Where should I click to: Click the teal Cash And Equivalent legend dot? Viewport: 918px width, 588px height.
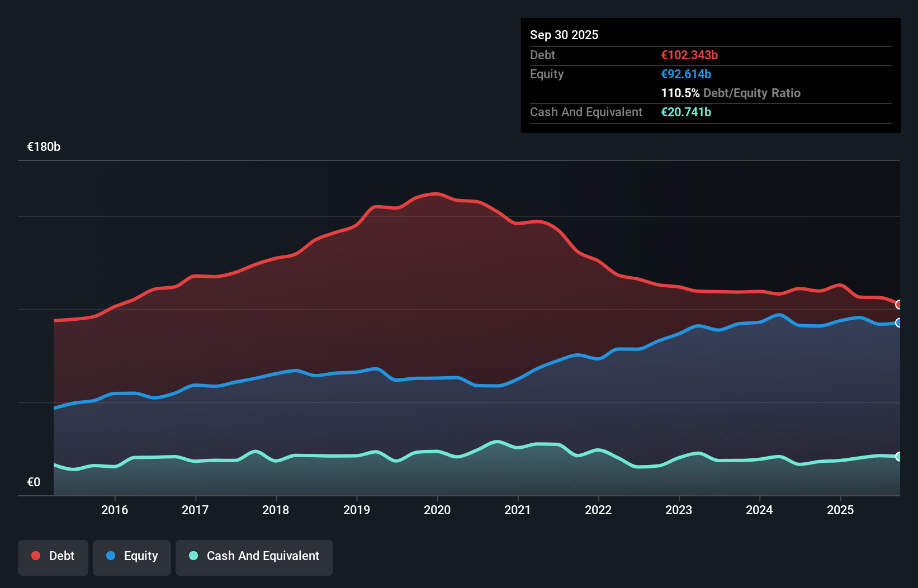193,556
